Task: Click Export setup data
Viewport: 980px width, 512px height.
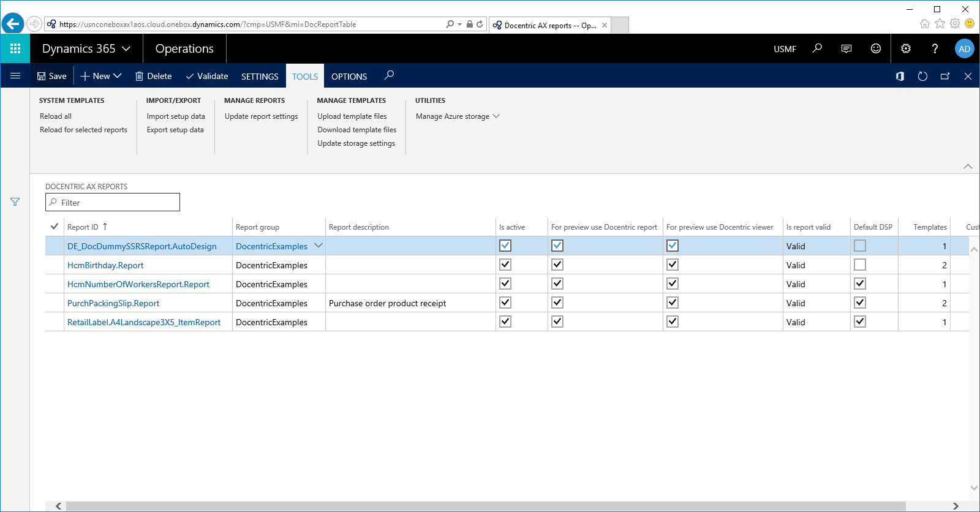Action: (x=175, y=130)
